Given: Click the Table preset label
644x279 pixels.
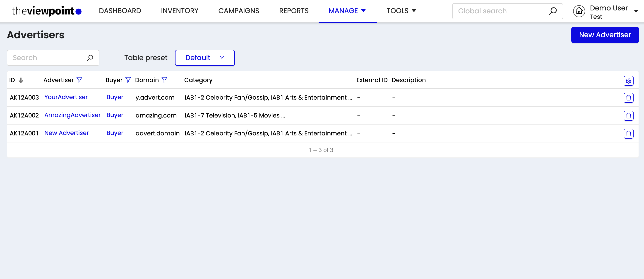Looking at the screenshot, I should tap(146, 58).
